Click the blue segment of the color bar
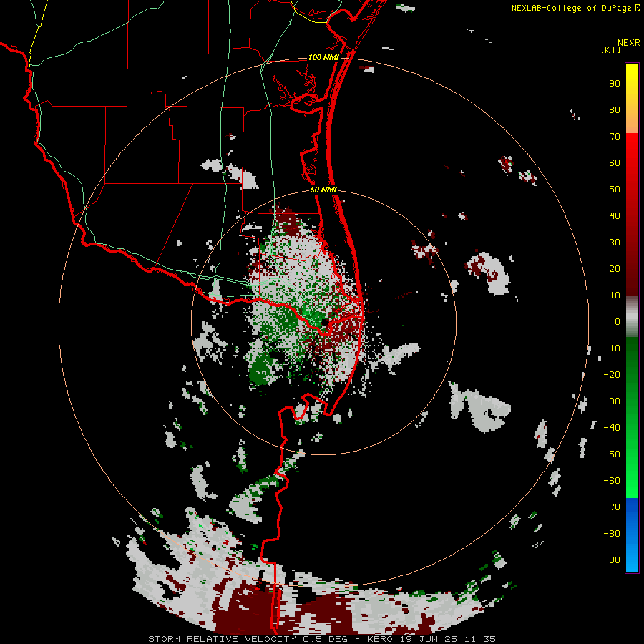 (x=632, y=535)
